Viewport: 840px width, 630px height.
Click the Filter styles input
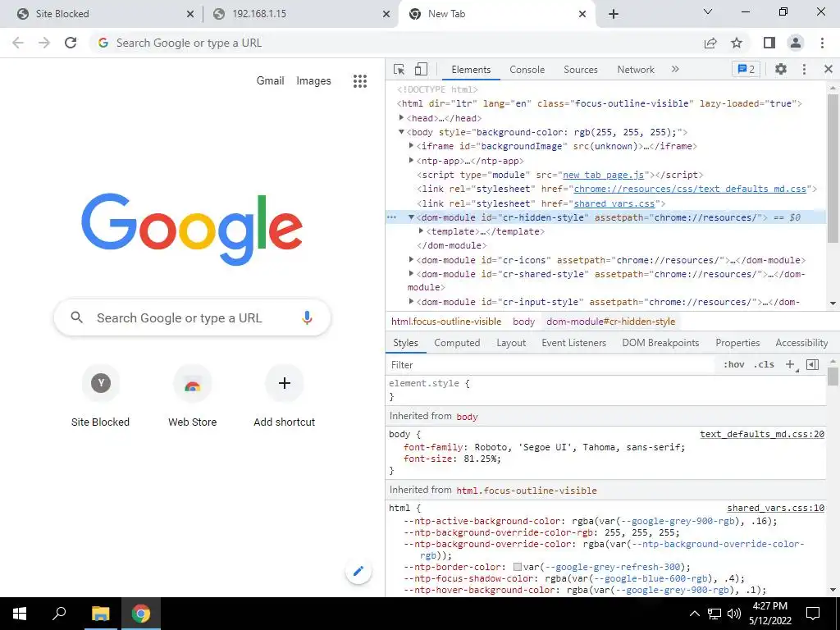(x=550, y=365)
